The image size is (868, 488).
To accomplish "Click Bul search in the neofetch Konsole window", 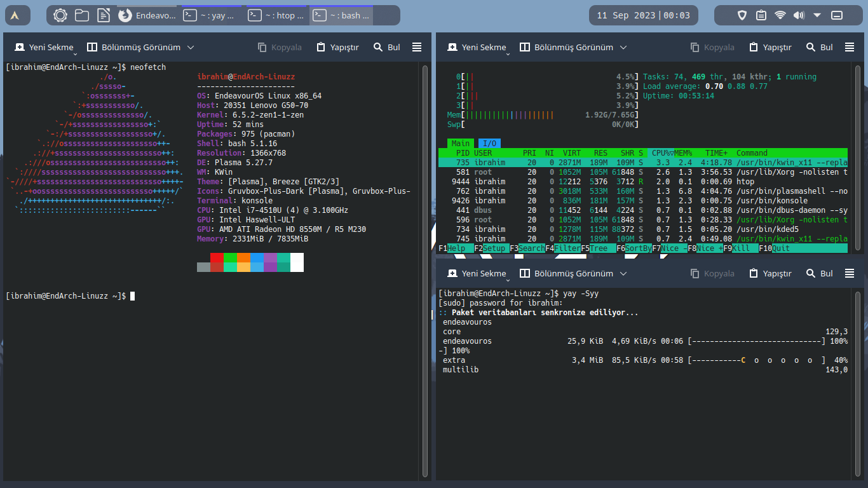I will (387, 47).
